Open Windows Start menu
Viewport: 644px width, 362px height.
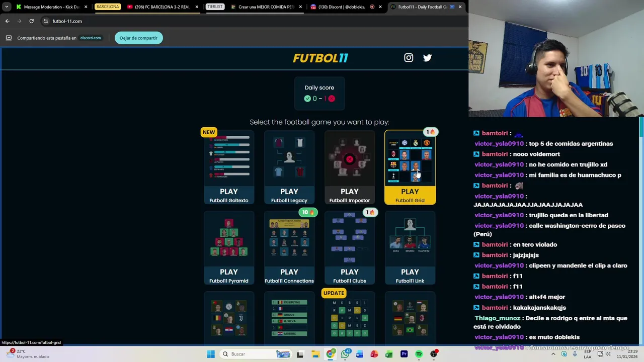click(x=211, y=354)
